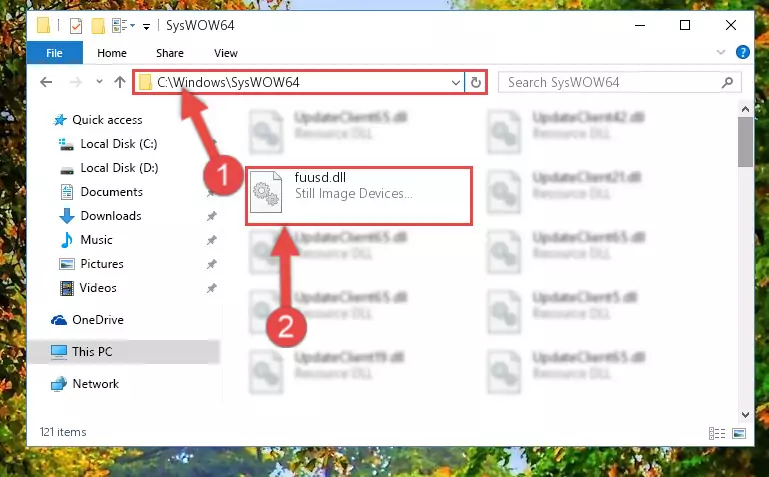Click scrollbar down arrow in file list
769x477 pixels.
click(745, 415)
